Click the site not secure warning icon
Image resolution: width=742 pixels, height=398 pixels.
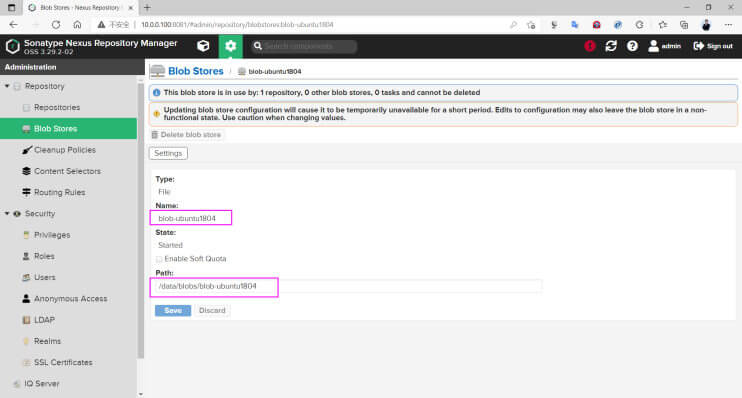click(101, 25)
